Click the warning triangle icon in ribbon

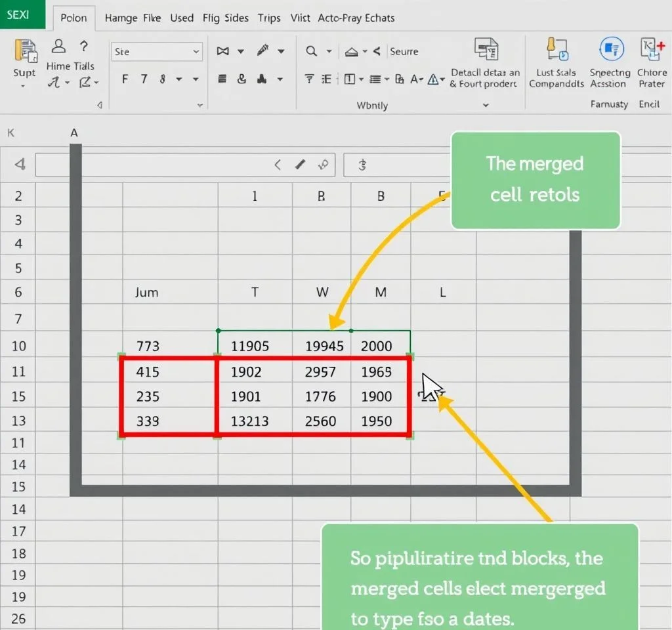pos(433,79)
